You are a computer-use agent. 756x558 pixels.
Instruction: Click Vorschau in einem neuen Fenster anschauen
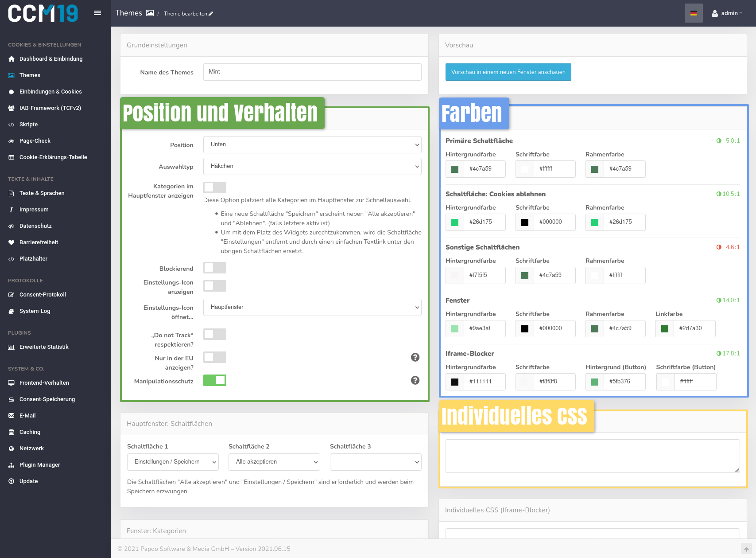tap(508, 72)
